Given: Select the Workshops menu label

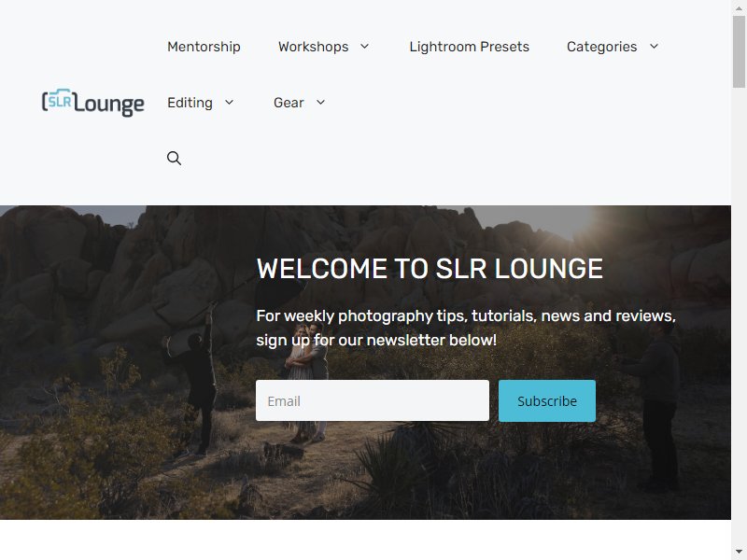Looking at the screenshot, I should pos(314,47).
